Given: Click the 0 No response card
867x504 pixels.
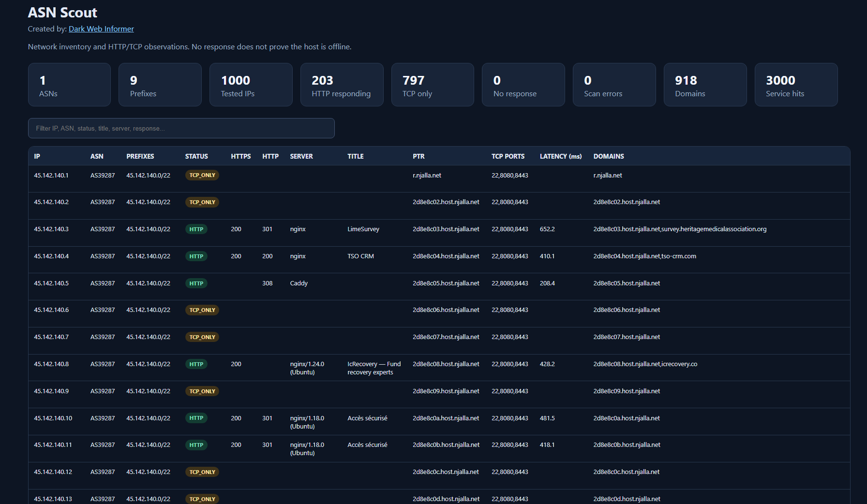Looking at the screenshot, I should pyautogui.click(x=523, y=85).
